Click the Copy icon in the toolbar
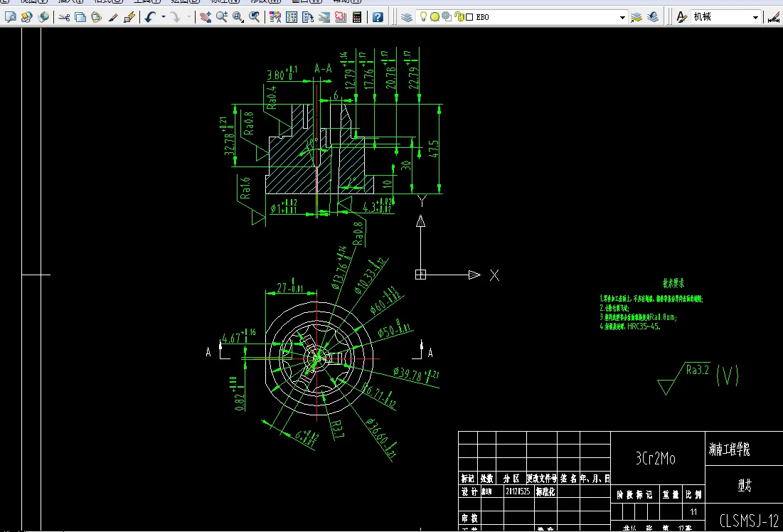This screenshot has height=532, width=783. [x=80, y=18]
